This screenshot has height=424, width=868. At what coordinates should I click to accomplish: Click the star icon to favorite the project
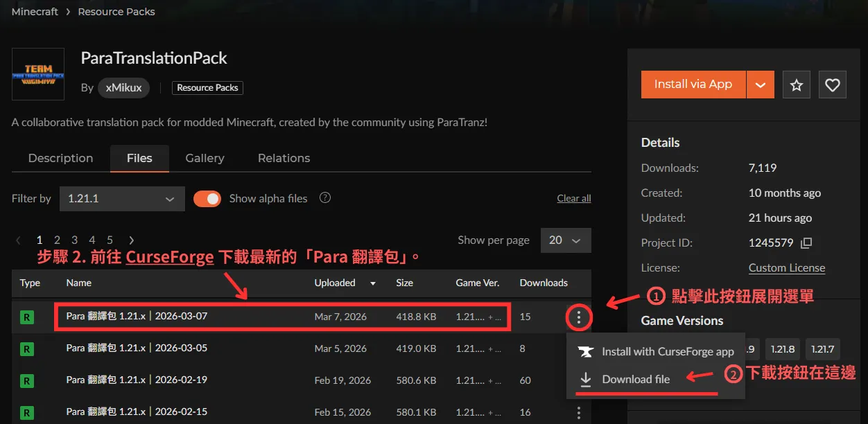pos(797,85)
